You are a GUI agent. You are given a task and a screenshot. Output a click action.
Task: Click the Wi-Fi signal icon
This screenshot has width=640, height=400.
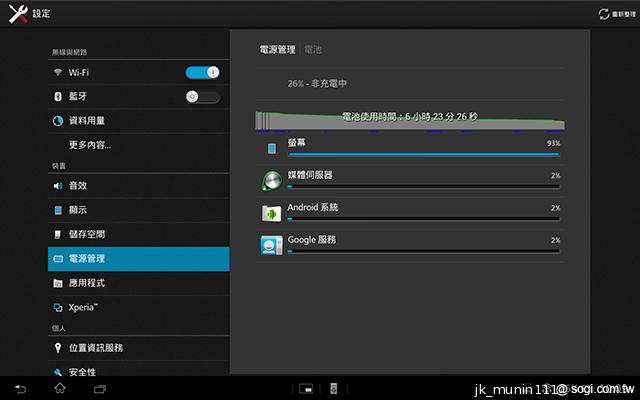pyautogui.click(x=58, y=73)
